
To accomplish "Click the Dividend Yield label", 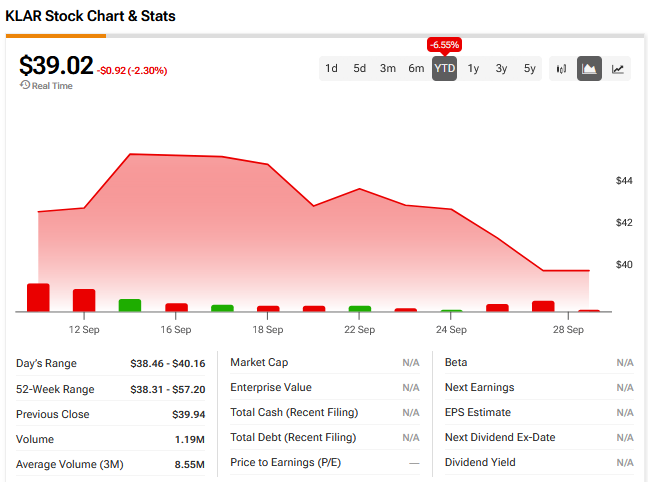I will click(480, 463).
